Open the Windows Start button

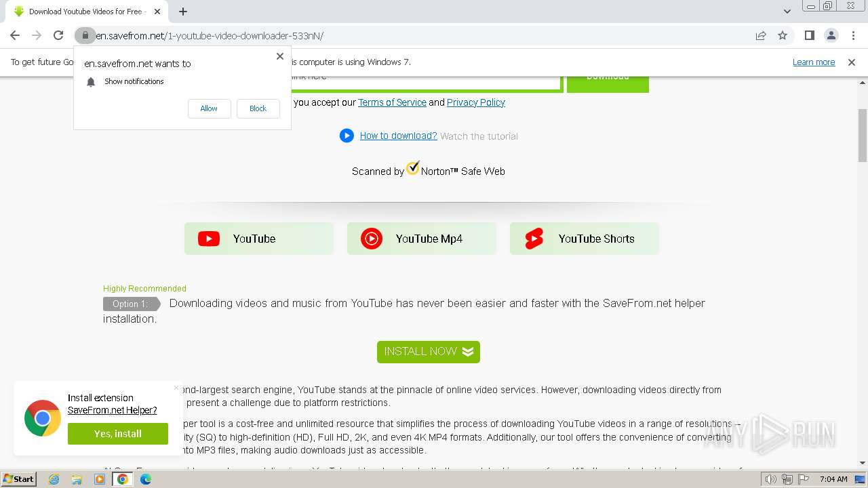point(18,479)
